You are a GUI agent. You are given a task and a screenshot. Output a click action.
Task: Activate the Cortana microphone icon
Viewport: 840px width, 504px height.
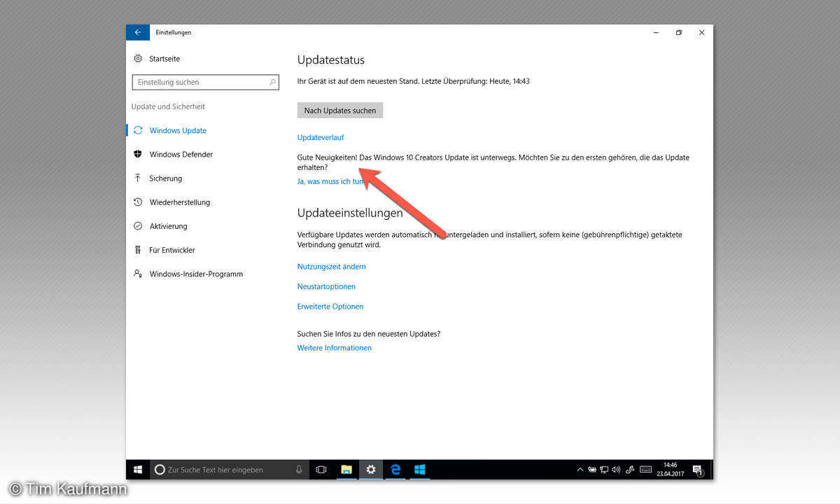coord(299,470)
